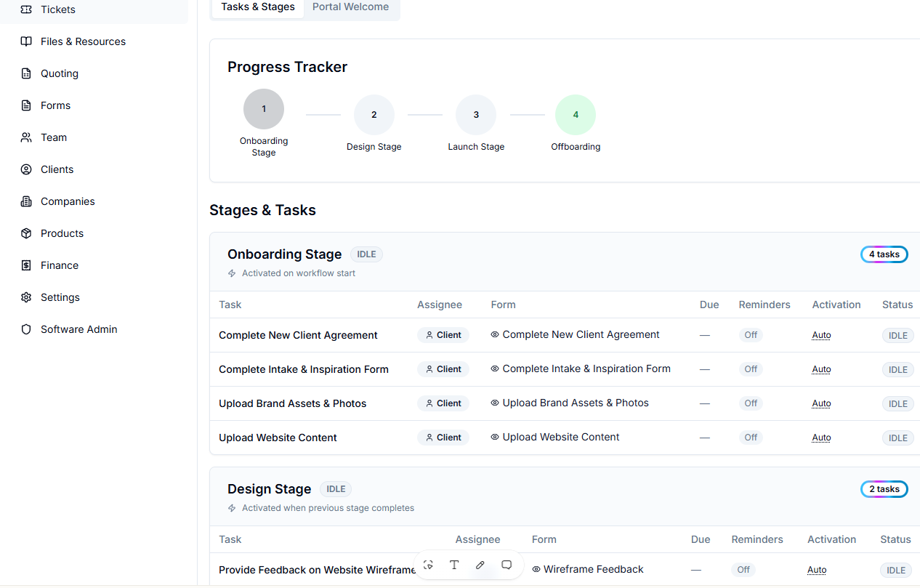
Task: Click IDLE status of Upload Brand Assets row
Action: click(x=898, y=403)
